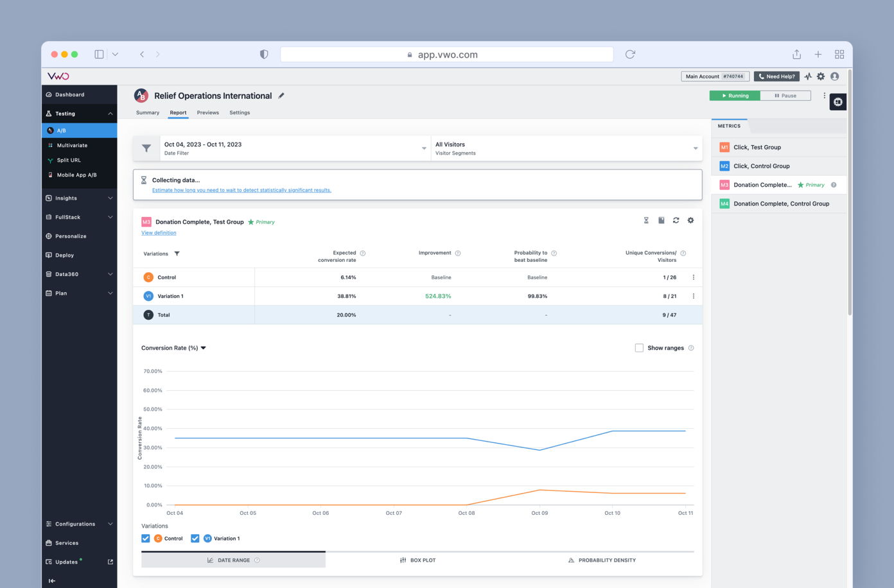Image resolution: width=894 pixels, height=588 pixels.
Task: Open the View definition link
Action: point(159,233)
